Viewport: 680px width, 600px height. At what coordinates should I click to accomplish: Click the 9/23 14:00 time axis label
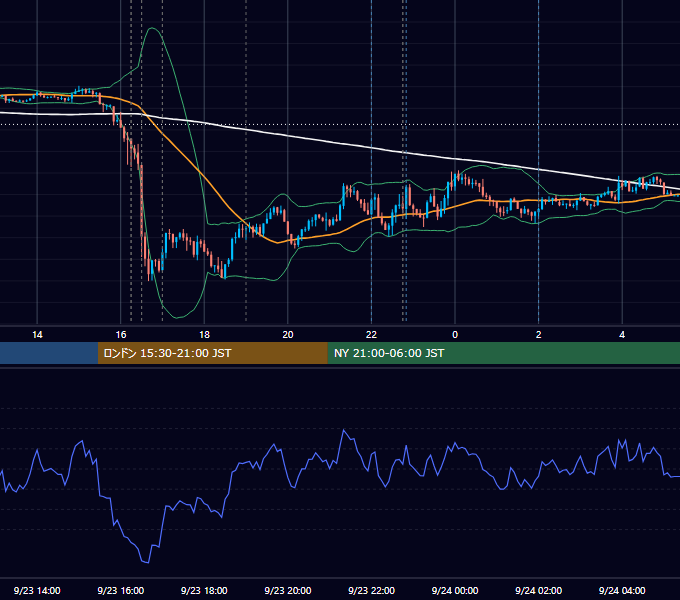(37, 590)
